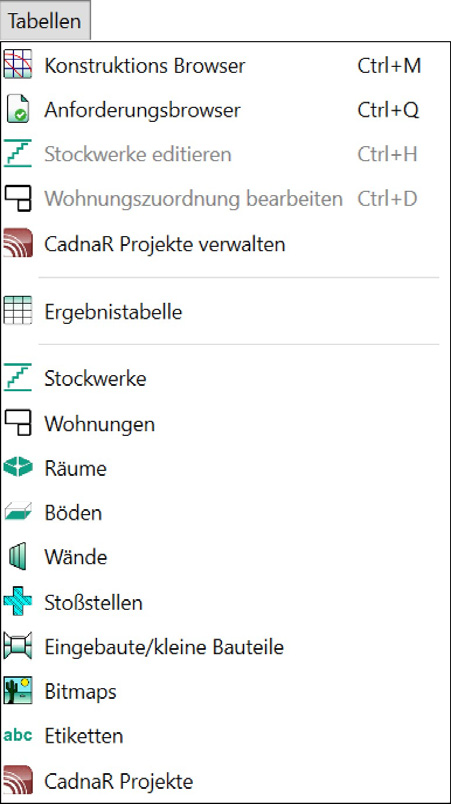Click the Ergebnistabelle table icon
The height and width of the screenshot is (804, 451).
[17, 310]
